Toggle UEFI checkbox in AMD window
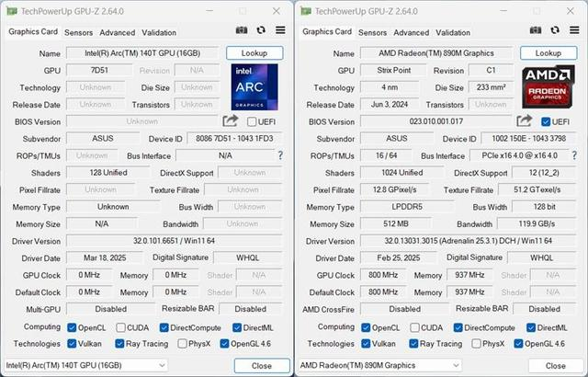588x377 pixels. point(546,121)
